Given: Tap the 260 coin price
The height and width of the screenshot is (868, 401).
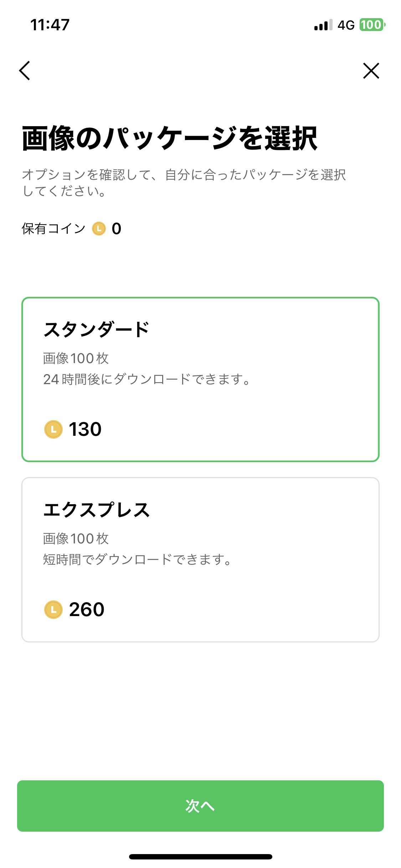Looking at the screenshot, I should (87, 609).
